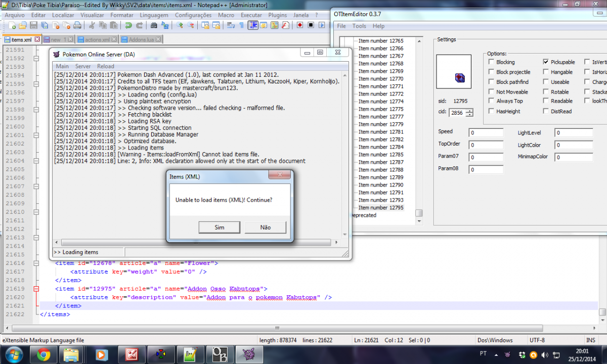Open the File menu in OTItemEditor

(x=341, y=26)
